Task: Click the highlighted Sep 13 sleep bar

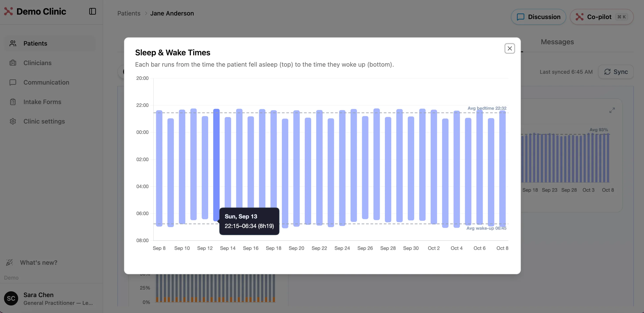Action: [216, 165]
